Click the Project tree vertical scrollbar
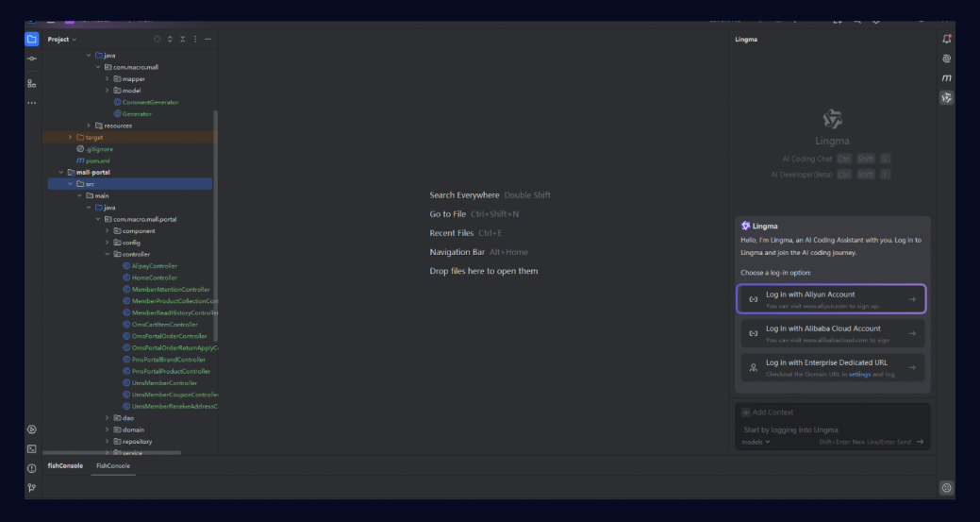Image resolution: width=980 pixels, height=522 pixels. coord(216,225)
